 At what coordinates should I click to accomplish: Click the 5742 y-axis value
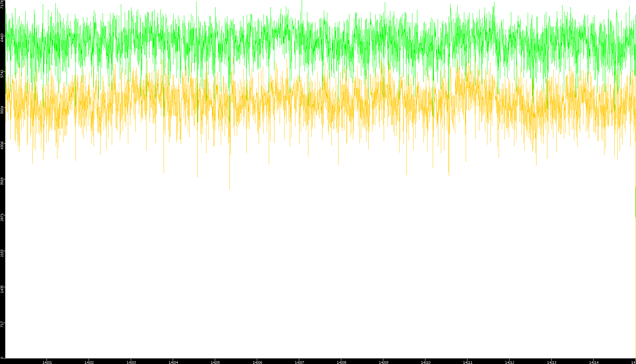[2, 74]
